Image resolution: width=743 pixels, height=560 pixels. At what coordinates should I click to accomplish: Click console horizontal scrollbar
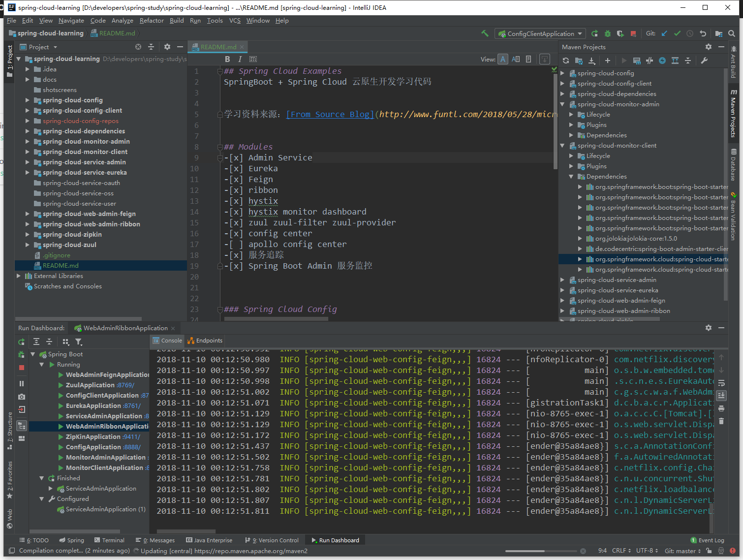[186, 531]
